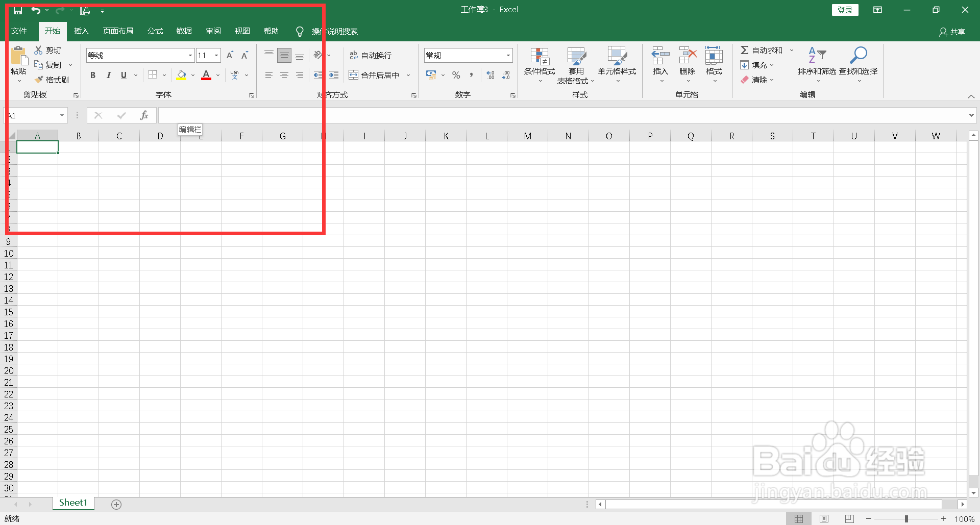The width and height of the screenshot is (980, 525).
Task: Expand the Merge and Center dropdown arrow
Action: click(x=408, y=75)
